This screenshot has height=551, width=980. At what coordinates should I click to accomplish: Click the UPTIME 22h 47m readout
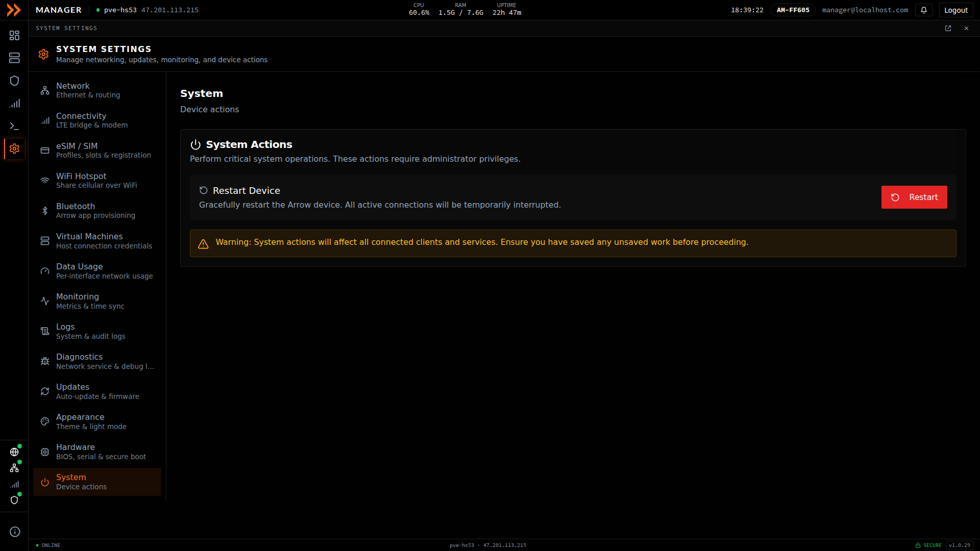[507, 10]
